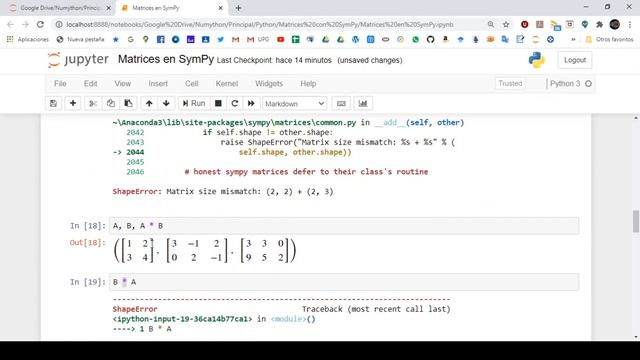The image size is (640, 360).
Task: Go back in browser history
Action: coord(10,24)
